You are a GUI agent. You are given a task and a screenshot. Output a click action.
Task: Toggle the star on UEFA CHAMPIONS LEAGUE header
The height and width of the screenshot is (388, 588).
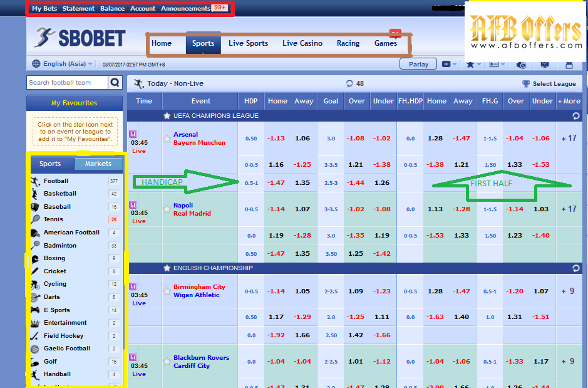click(x=166, y=115)
